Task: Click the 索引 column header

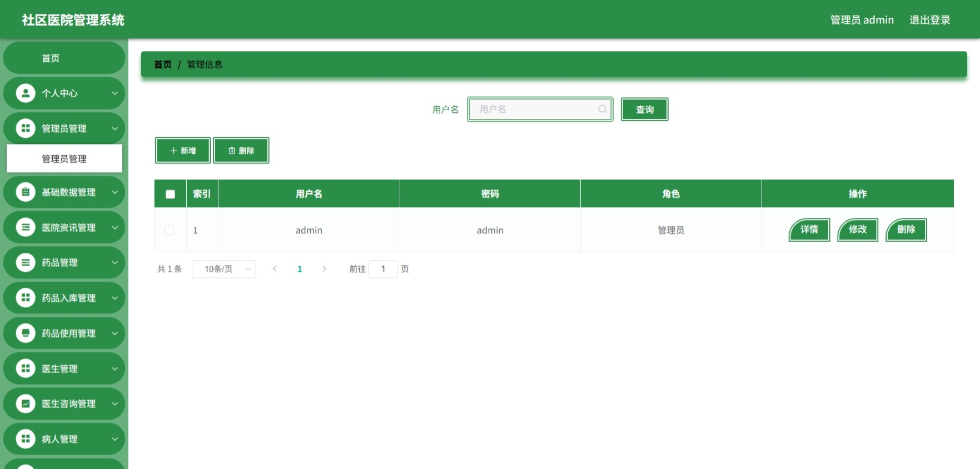Action: coord(202,194)
